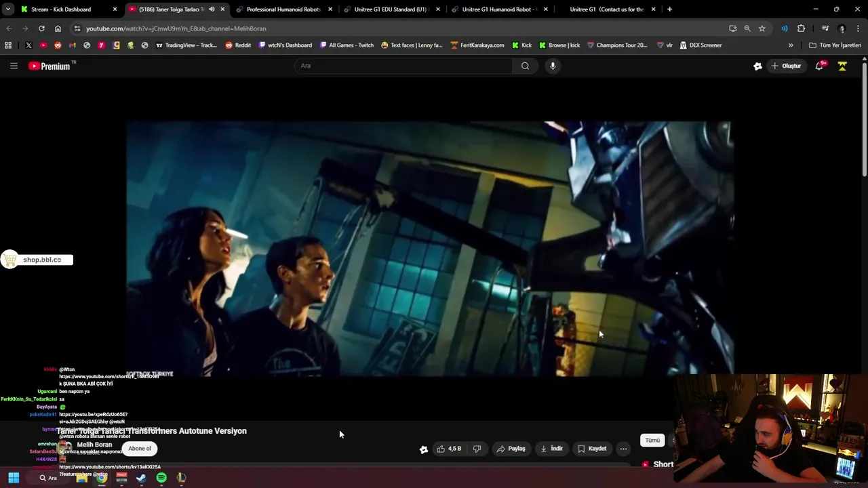The image size is (868, 488).
Task: Open the account avatar menu on YouTube
Action: point(842,66)
